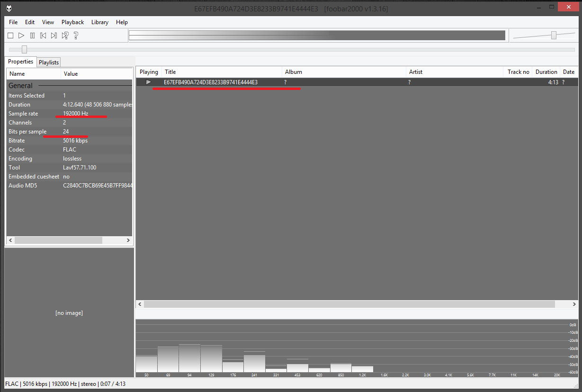Start random track playback
582x392 pixels.
[x=65, y=36]
